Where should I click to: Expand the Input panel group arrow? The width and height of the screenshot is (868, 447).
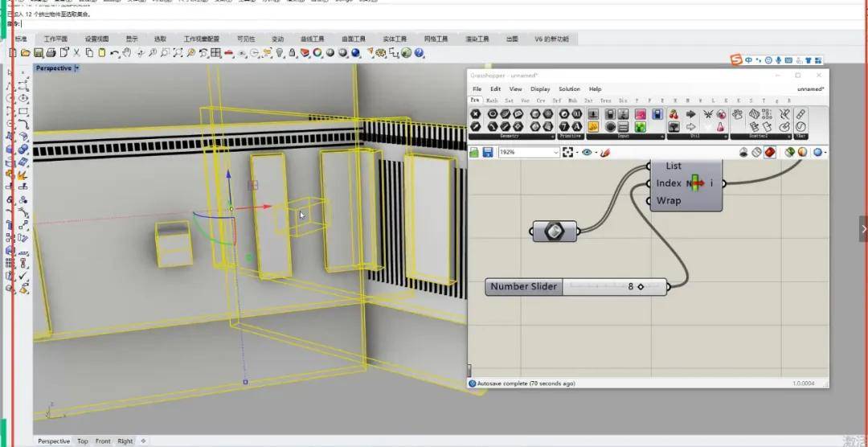pos(661,136)
